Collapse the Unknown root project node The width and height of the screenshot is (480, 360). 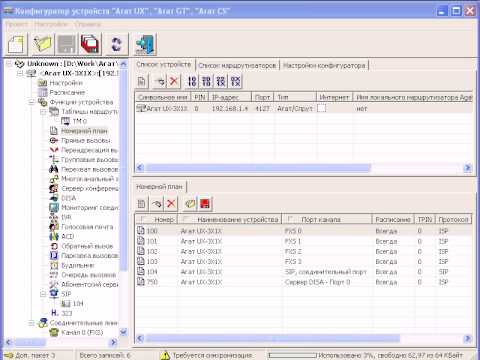point(9,63)
